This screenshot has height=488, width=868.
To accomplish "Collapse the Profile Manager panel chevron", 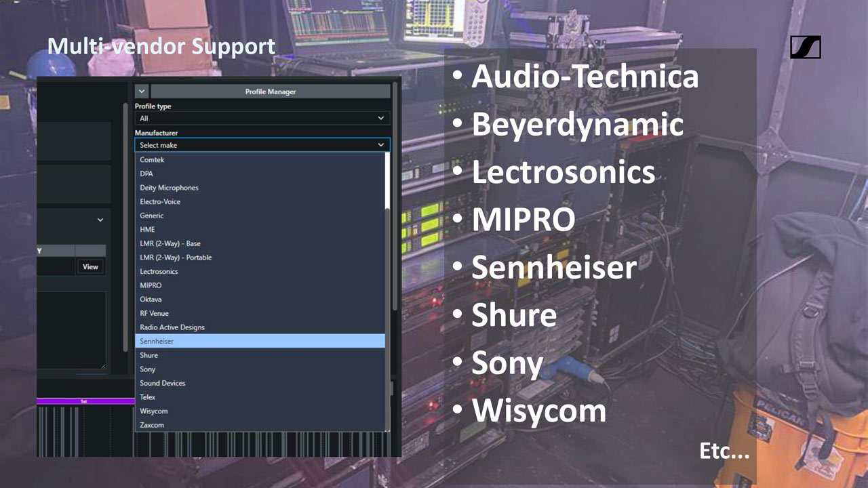I will (142, 91).
